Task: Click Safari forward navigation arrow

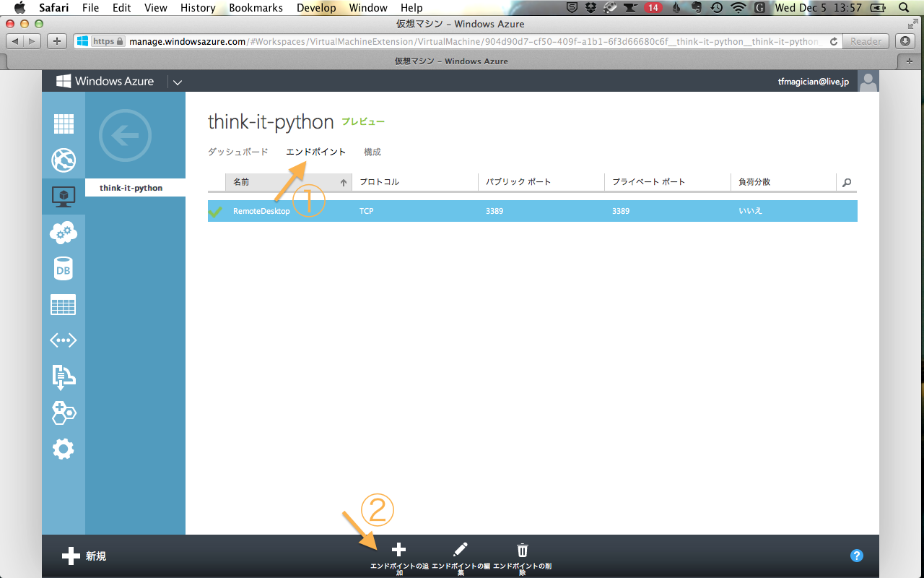Action: (32, 41)
